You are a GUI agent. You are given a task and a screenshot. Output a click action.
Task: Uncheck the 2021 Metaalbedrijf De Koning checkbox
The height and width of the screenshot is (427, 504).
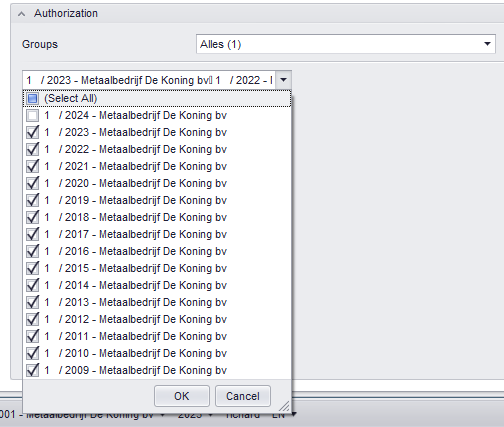tap(32, 166)
